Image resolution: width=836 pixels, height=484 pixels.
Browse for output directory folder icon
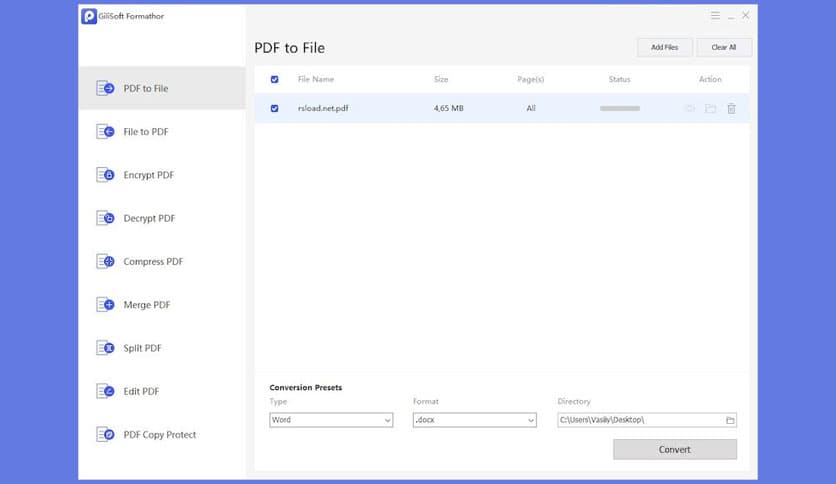[730, 420]
